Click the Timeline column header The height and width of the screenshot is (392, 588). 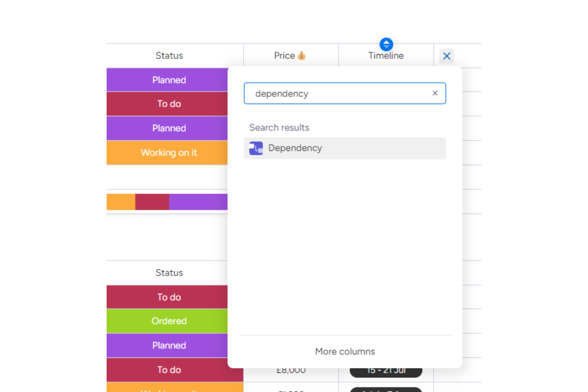[x=386, y=55]
